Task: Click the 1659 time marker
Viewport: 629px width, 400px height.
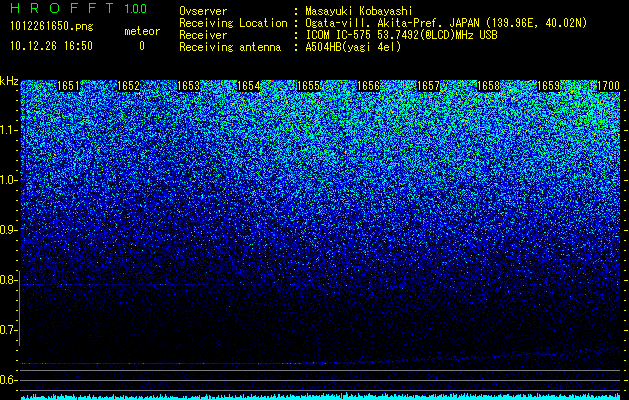Action: [x=548, y=86]
